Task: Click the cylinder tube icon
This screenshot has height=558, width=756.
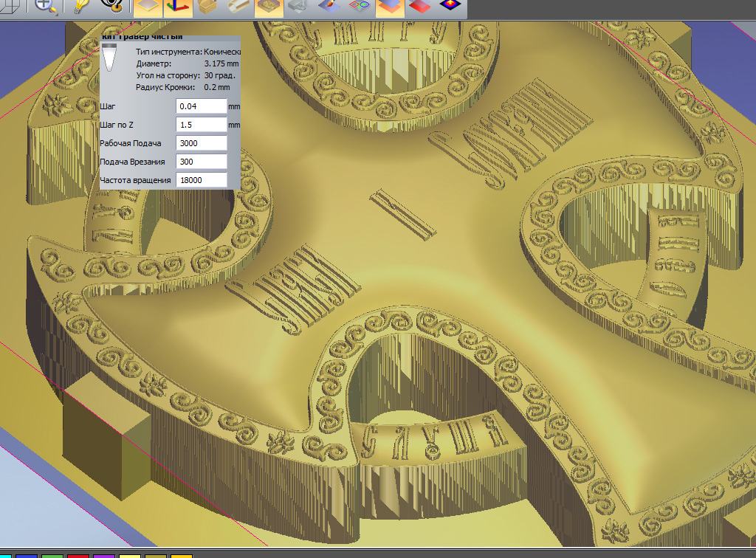Action: [238, 6]
